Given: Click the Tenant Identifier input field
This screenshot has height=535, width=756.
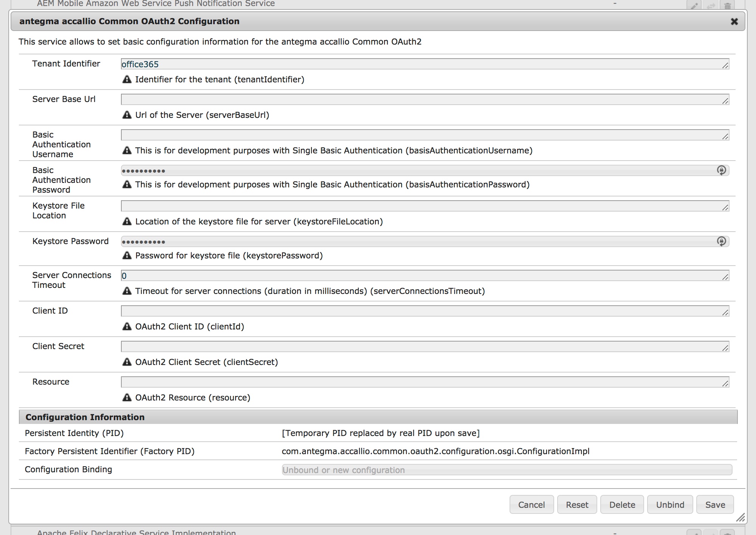Looking at the screenshot, I should (425, 64).
